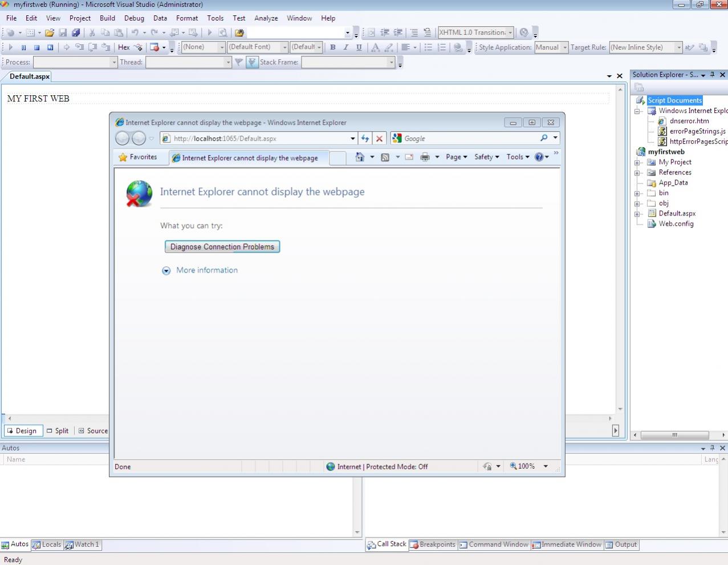728x565 pixels.
Task: Open Favorites in Internet Explorer
Action: [x=137, y=157]
